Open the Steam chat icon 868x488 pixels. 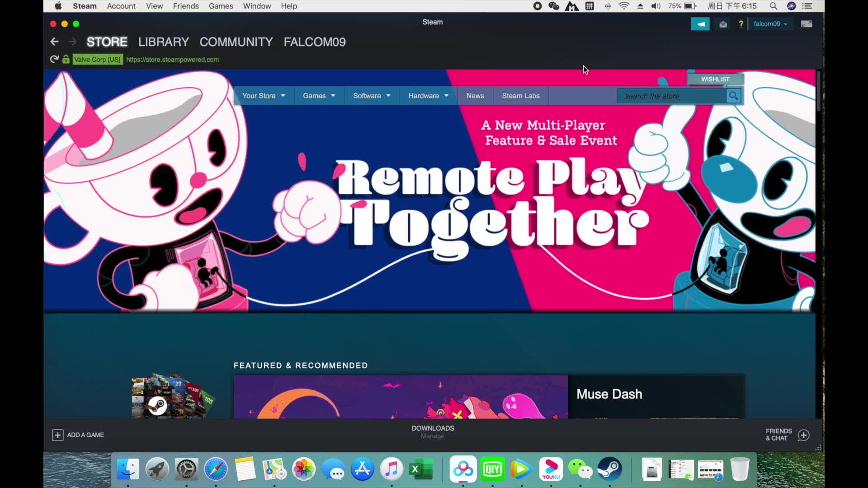(804, 434)
